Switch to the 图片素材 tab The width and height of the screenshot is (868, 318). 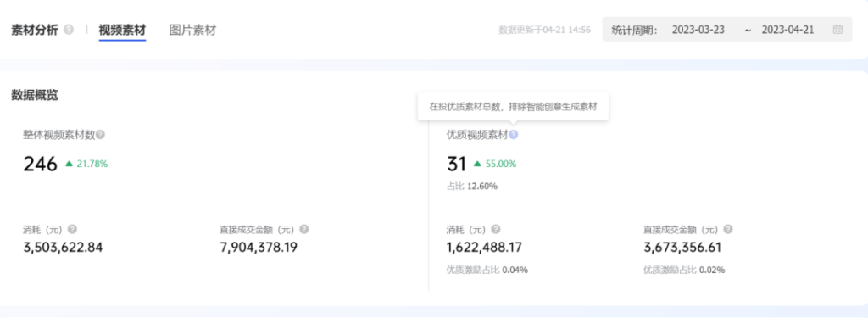[192, 30]
